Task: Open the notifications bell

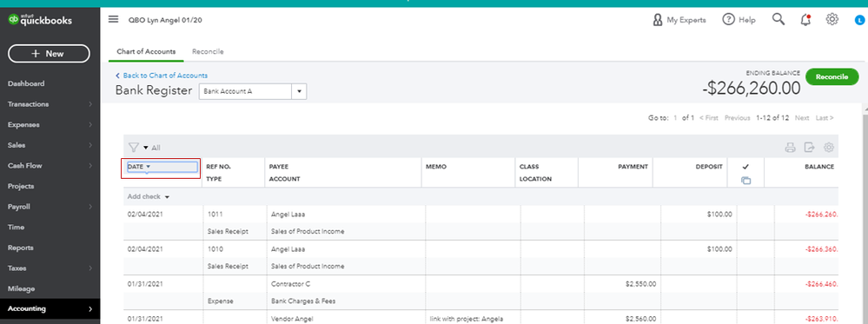Action: point(805,20)
